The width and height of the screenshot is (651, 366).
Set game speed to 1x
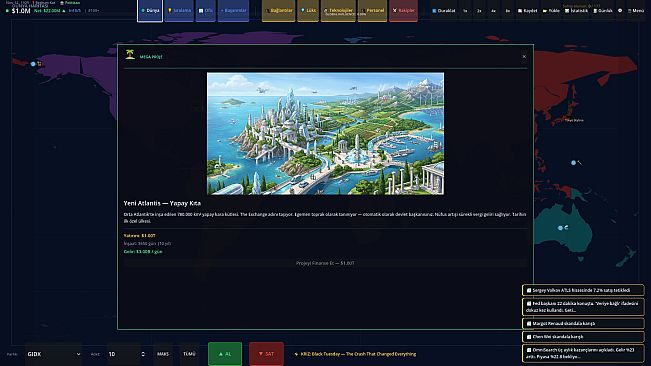coord(465,11)
